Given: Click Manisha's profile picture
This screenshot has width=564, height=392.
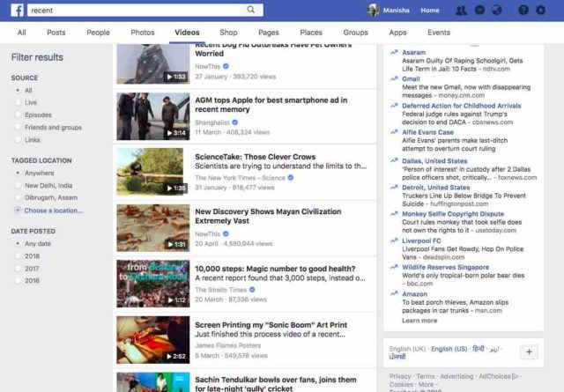Looking at the screenshot, I should click(x=374, y=11).
